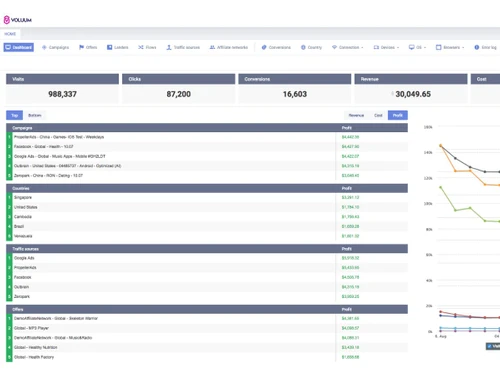Click the Revenue total 30,049.65
The width and height of the screenshot is (500, 375).
pos(413,94)
